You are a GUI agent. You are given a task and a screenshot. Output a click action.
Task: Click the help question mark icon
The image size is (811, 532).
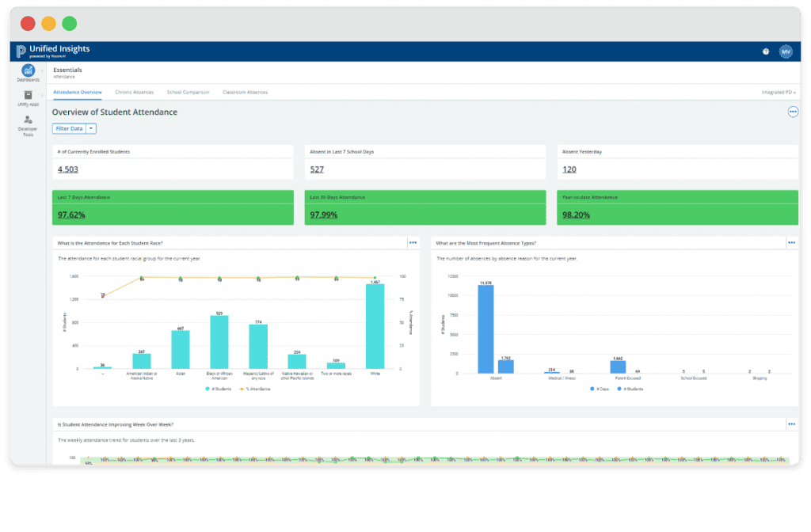pos(765,50)
